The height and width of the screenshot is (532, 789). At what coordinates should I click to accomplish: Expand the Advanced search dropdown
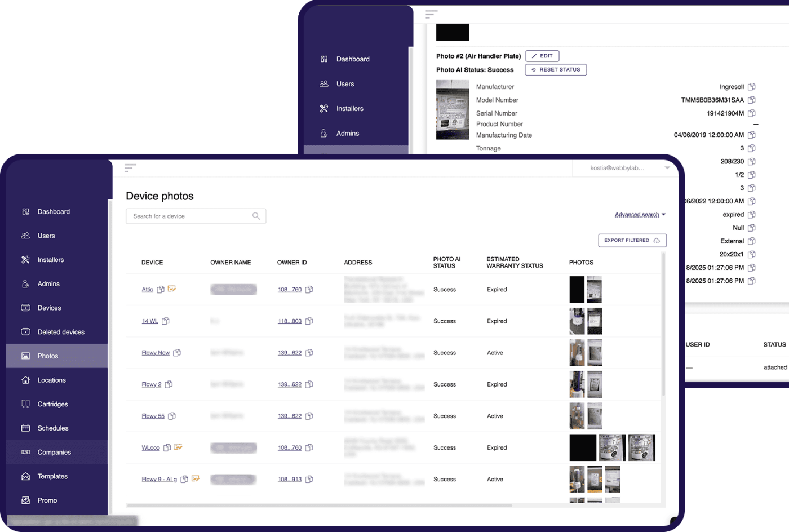tap(640, 215)
